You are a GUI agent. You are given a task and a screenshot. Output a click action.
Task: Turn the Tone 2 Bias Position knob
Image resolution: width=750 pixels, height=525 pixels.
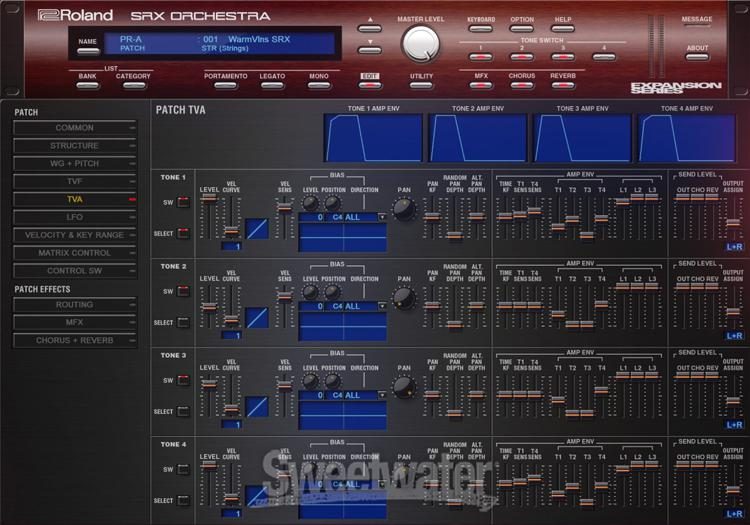coord(332,292)
